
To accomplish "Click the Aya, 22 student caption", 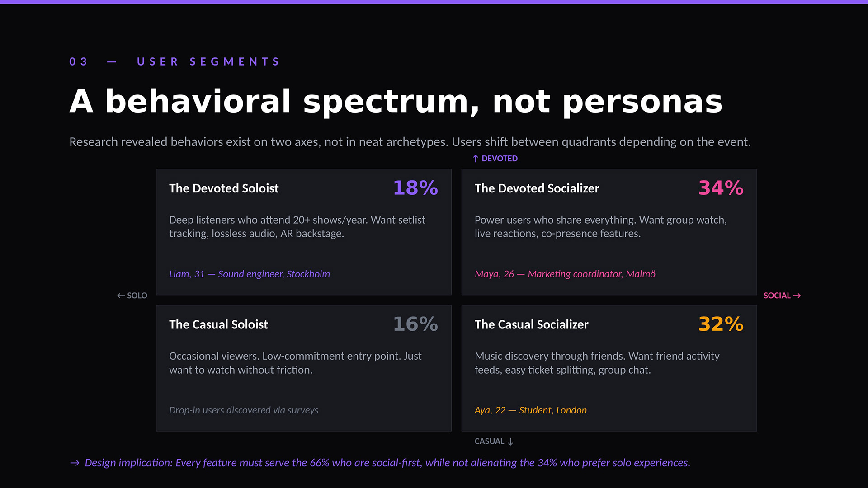I will pyautogui.click(x=530, y=410).
